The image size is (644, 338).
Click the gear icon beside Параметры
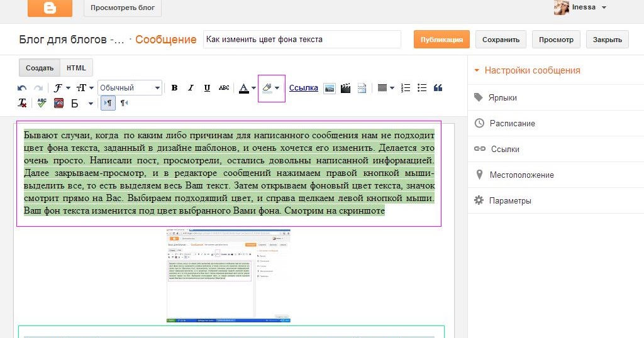[479, 200]
